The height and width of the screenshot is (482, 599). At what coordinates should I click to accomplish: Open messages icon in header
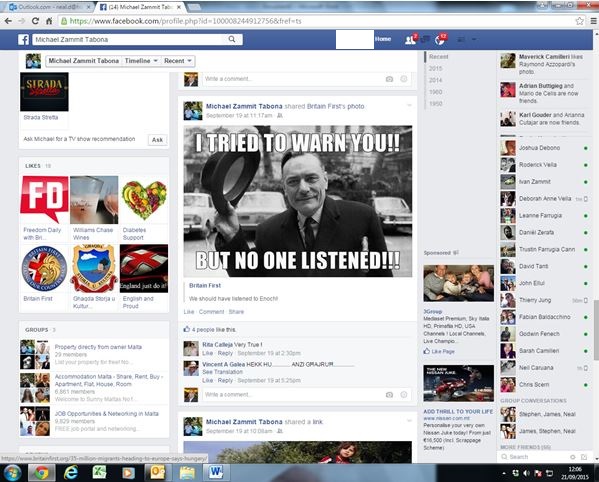pos(425,39)
